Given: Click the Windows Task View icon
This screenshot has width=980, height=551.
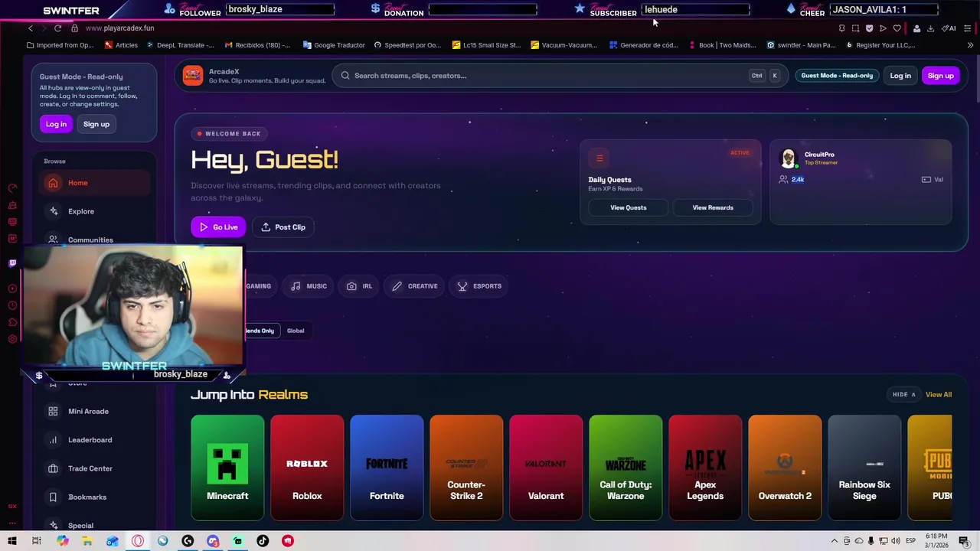Looking at the screenshot, I should (x=36, y=541).
